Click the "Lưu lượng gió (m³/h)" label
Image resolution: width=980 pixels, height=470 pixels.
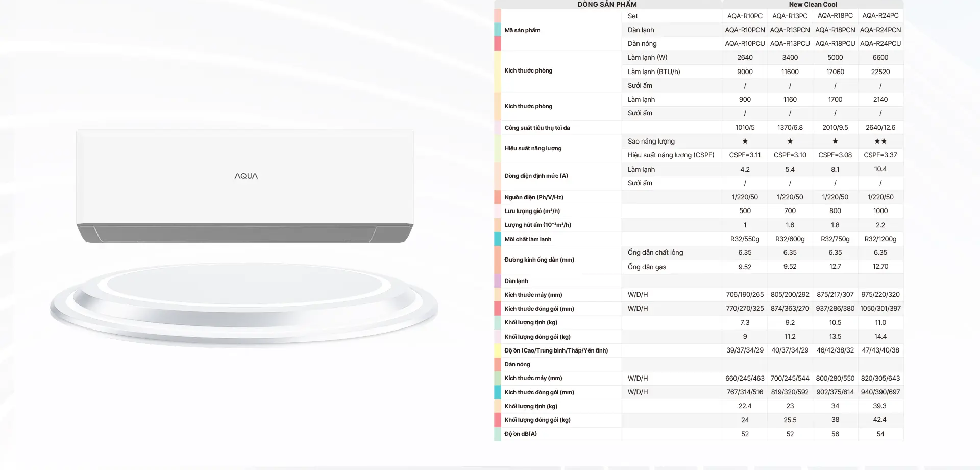[x=532, y=211]
